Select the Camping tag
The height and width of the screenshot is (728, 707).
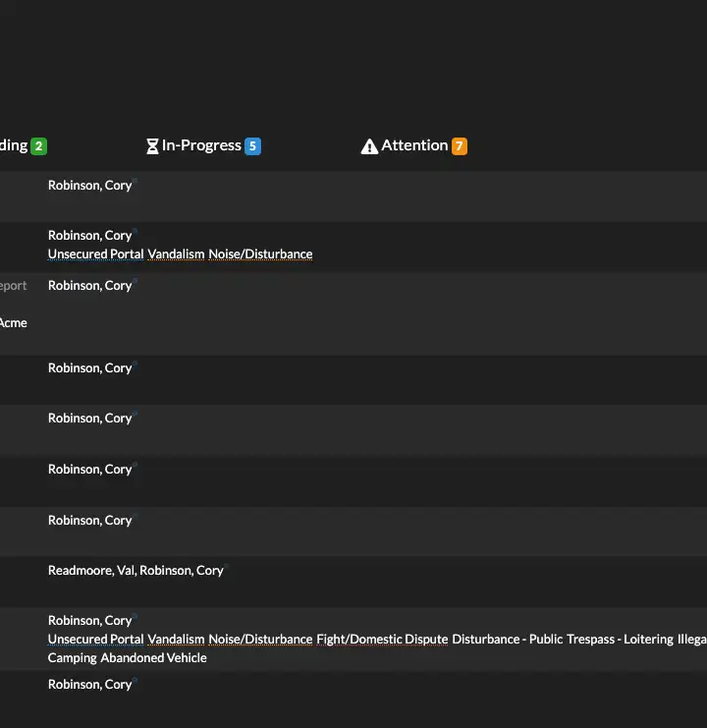pos(72,658)
